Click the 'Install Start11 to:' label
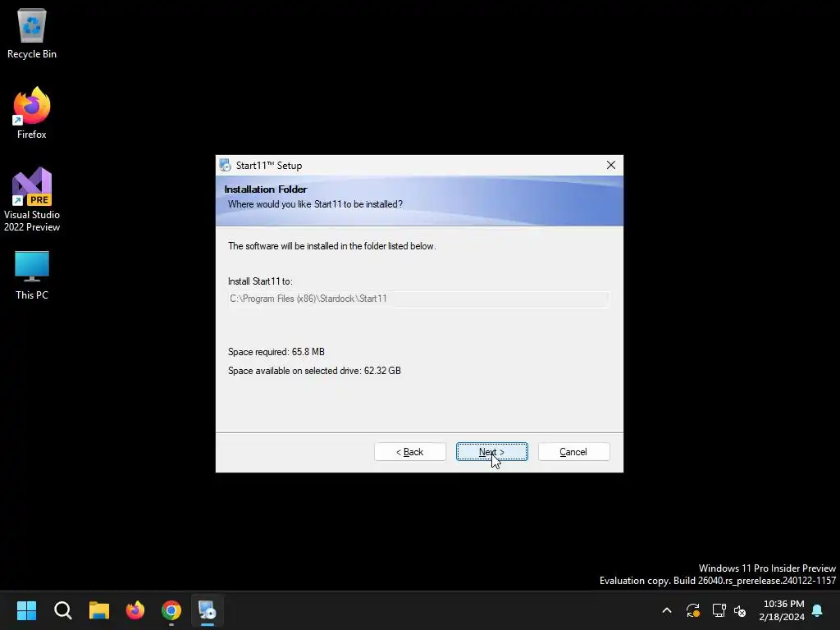Viewport: 840px width, 630px height. click(x=260, y=281)
